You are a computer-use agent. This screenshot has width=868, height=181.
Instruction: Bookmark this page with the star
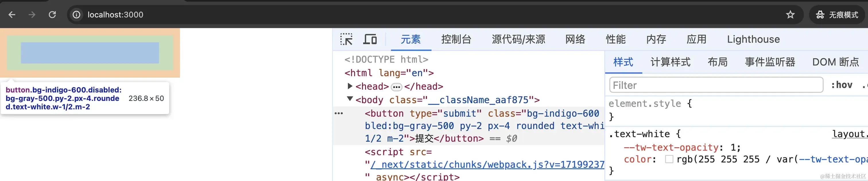[790, 14]
